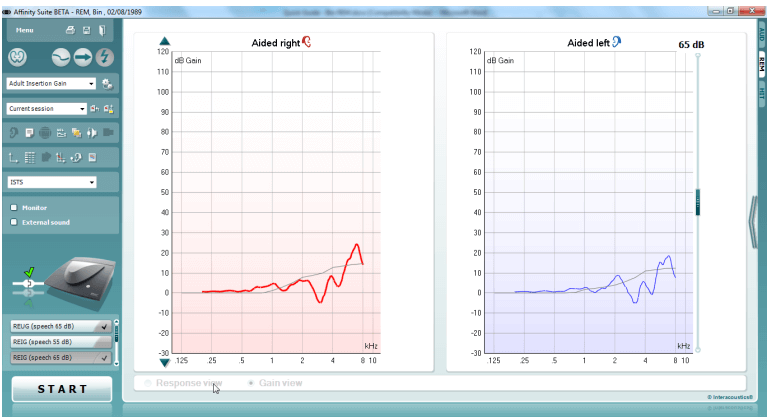Click the table view grid icon
Viewport: 767px width, 417px height.
pos(30,157)
